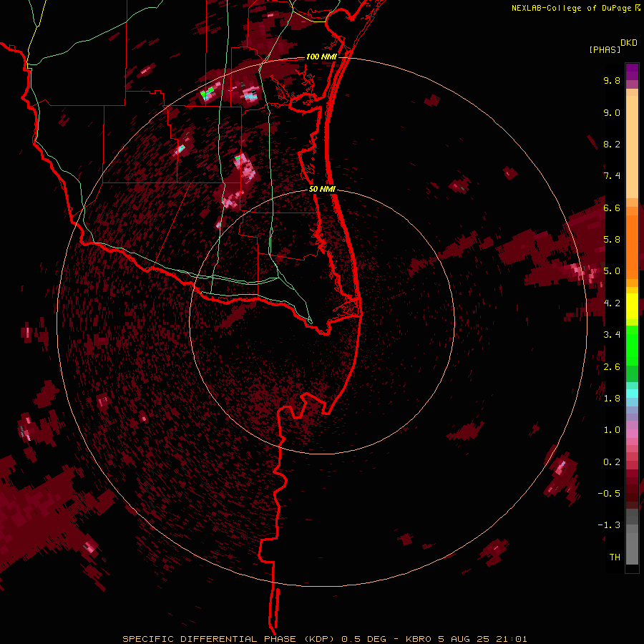Click the 3.4 value on the color scale

(x=612, y=335)
